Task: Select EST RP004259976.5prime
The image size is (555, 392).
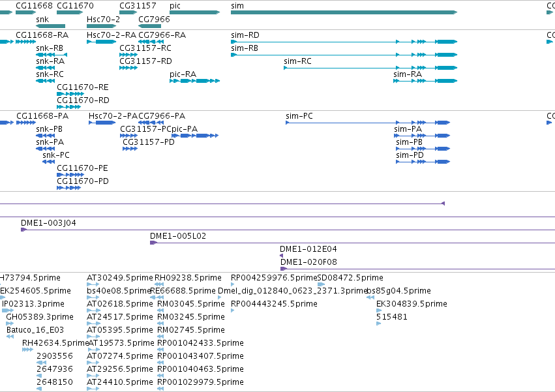Action: click(x=233, y=284)
